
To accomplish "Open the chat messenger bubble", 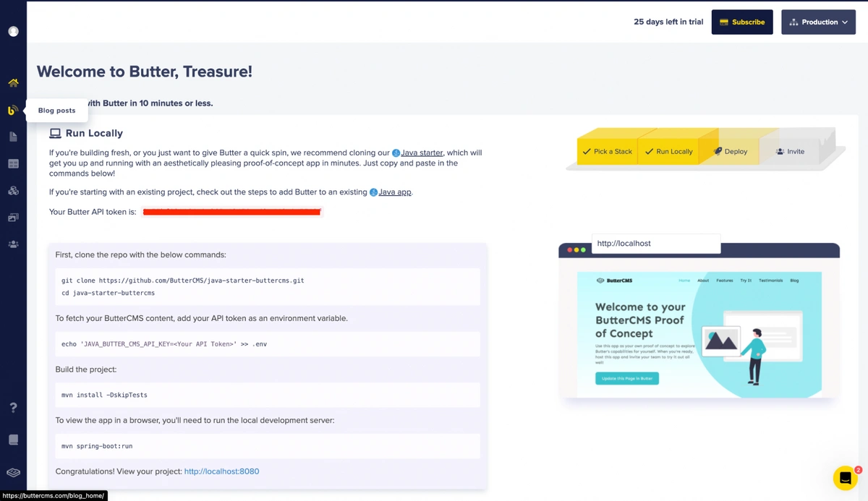I will click(845, 478).
